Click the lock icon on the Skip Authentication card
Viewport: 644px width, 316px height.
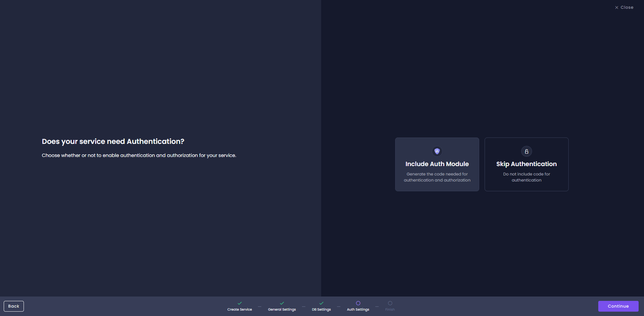tap(526, 151)
